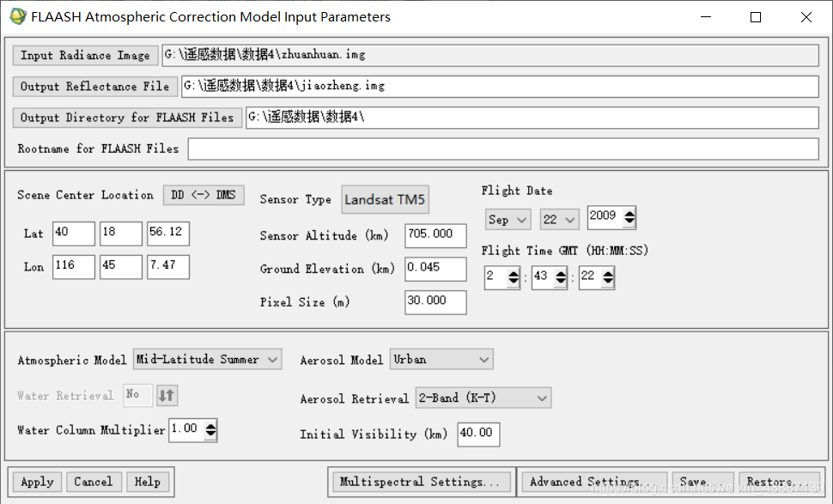Image resolution: width=833 pixels, height=504 pixels.
Task: Click the flight year field showing 2009
Action: [x=605, y=217]
